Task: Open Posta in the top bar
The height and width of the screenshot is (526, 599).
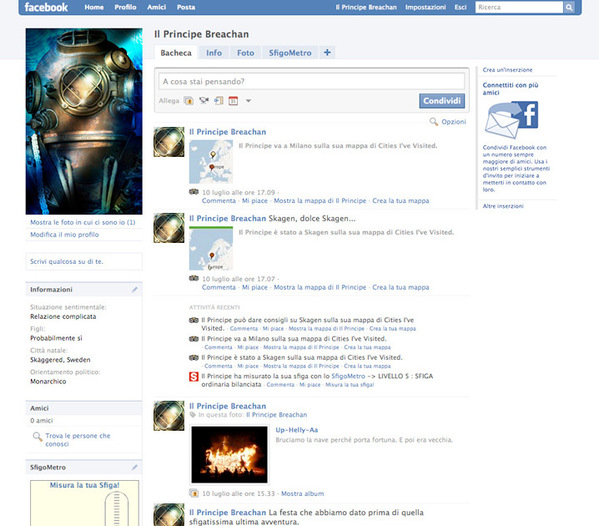Action: point(186,7)
